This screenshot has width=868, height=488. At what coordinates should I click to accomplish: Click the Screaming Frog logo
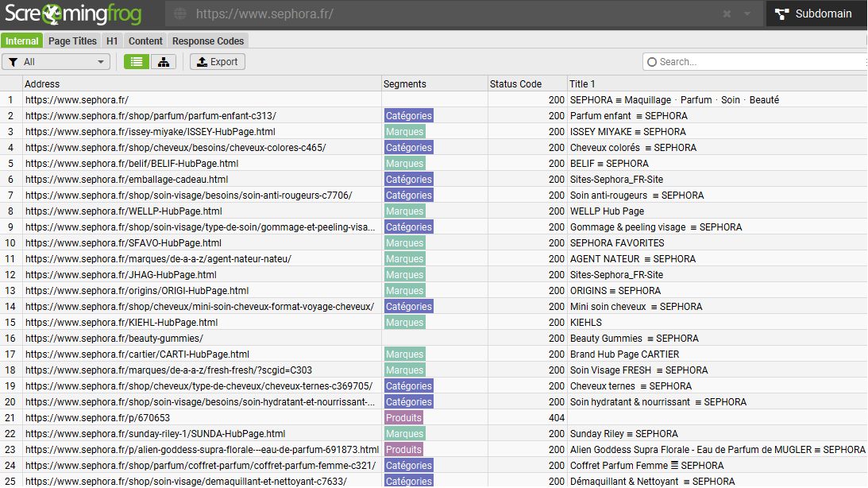point(73,14)
